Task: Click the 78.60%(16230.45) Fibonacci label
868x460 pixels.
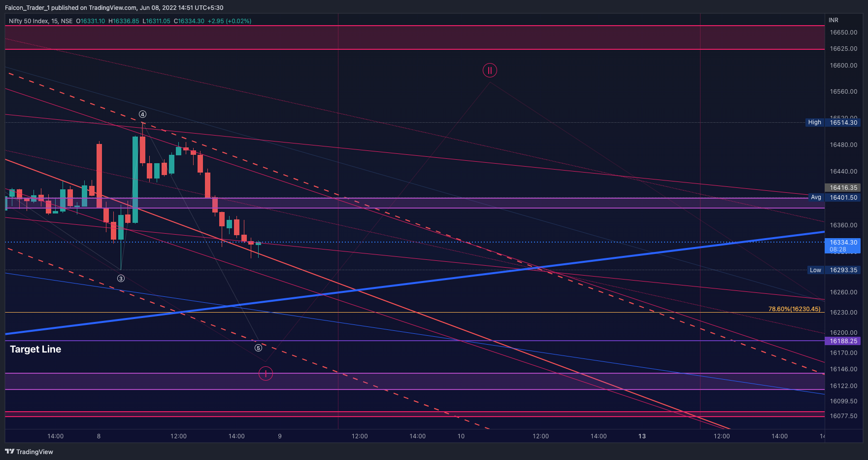Action: (x=794, y=309)
